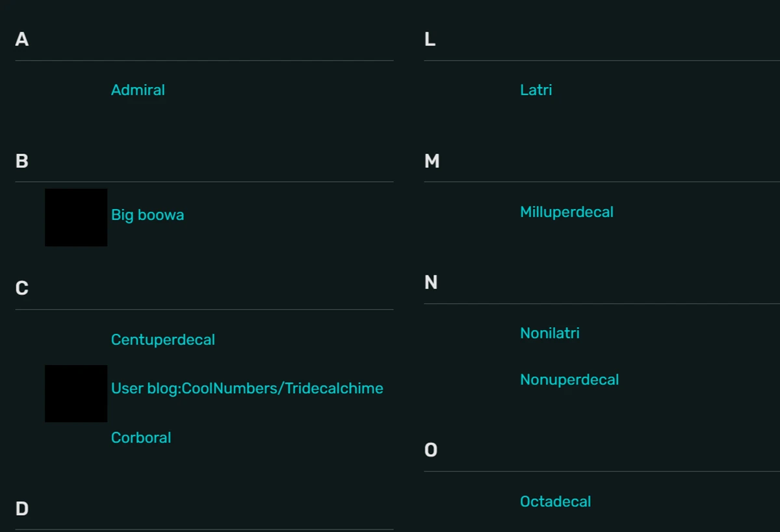Open the CoolNumbers Tridecalchime user blog link
Viewport: 780px width, 532px height.
pyautogui.click(x=247, y=388)
